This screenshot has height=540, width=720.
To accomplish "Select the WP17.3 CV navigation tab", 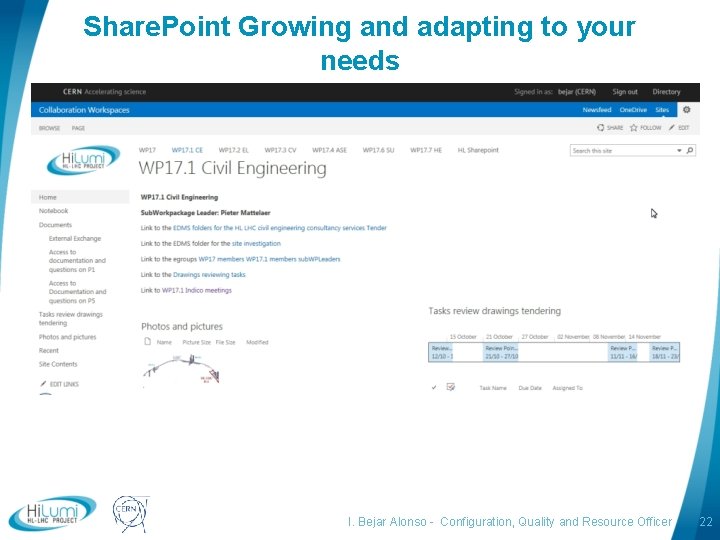I will [x=280, y=150].
